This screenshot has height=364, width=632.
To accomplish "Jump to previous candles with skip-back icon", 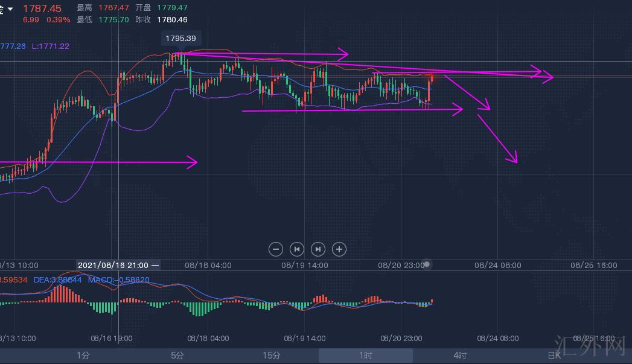I will [x=297, y=249].
